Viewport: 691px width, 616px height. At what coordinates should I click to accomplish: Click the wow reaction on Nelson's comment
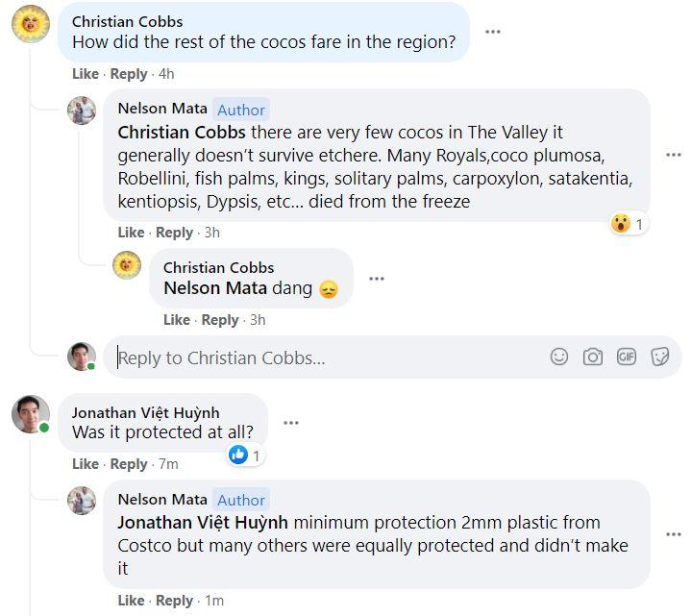tap(622, 224)
